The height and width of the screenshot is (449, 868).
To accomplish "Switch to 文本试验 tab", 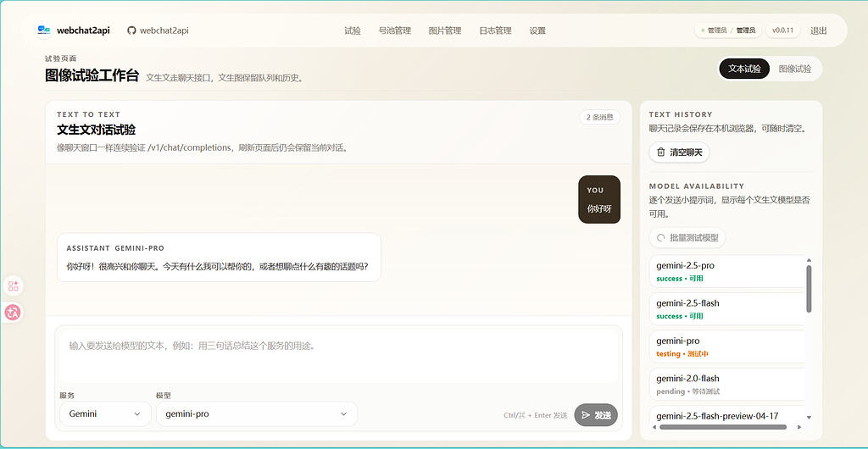I will tap(744, 69).
